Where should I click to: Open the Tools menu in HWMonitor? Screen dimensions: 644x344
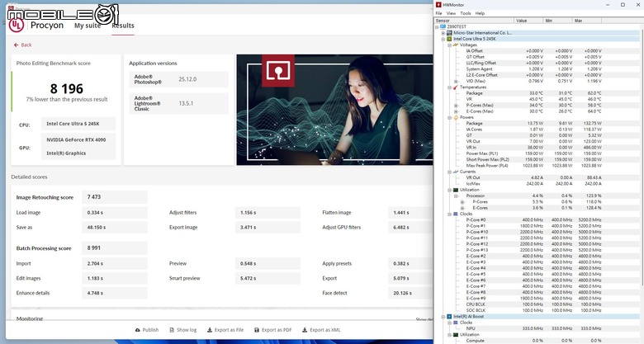466,13
